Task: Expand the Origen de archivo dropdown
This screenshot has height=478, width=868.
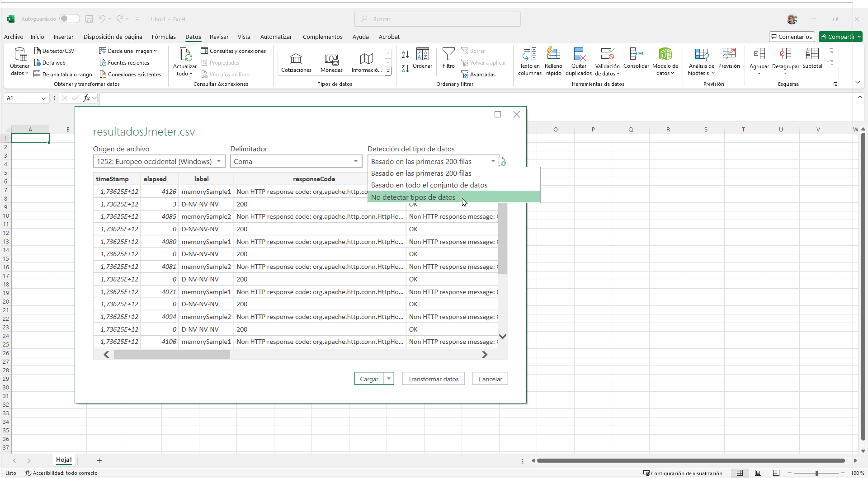Action: tap(219, 162)
